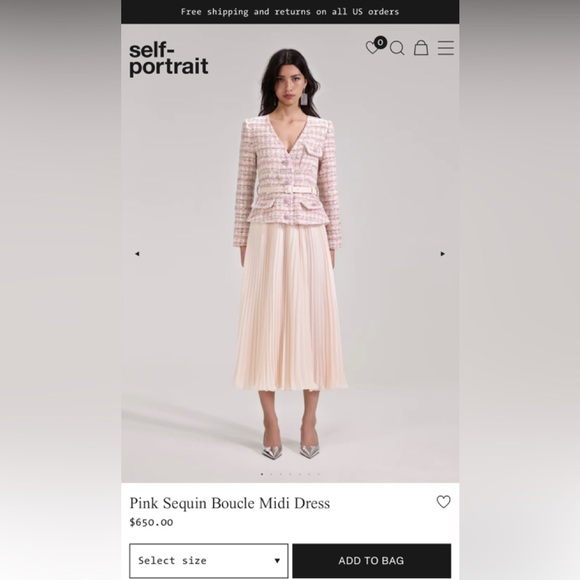This screenshot has width=580, height=580.
Task: Expand the Select size dropdown
Action: [209, 561]
